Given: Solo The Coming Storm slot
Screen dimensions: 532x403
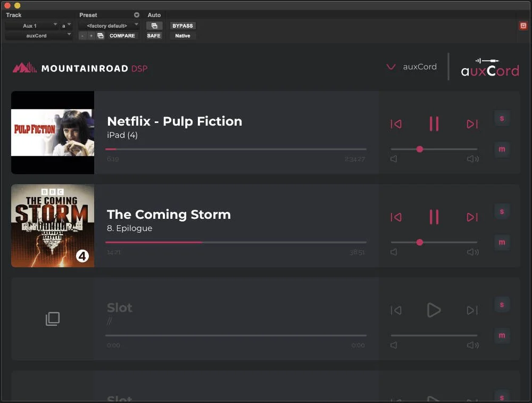Looking at the screenshot, I should tap(502, 211).
